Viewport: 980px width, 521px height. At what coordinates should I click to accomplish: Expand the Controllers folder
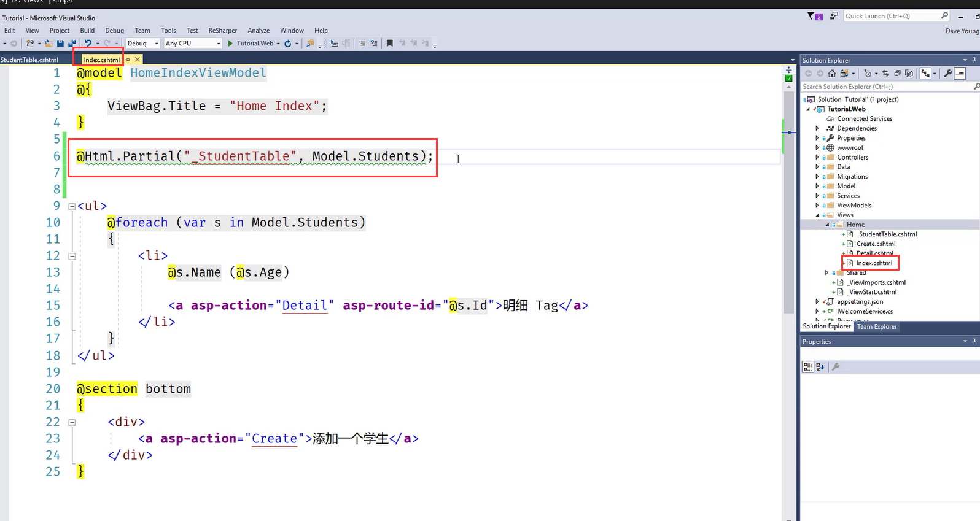tap(817, 157)
